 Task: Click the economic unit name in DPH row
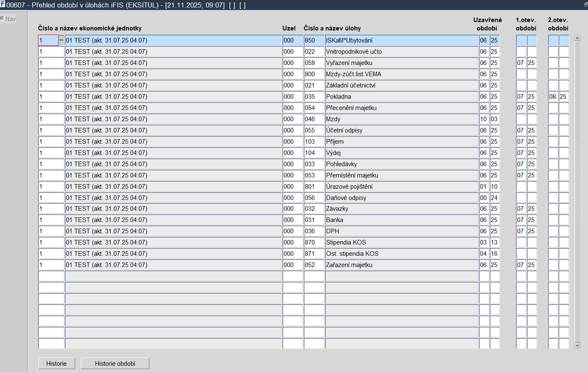click(173, 231)
